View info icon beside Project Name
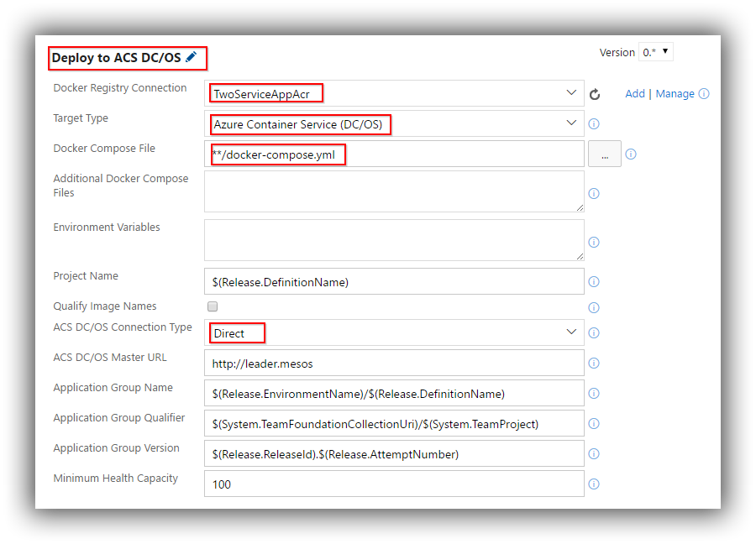The height and width of the screenshot is (544, 756). click(594, 282)
